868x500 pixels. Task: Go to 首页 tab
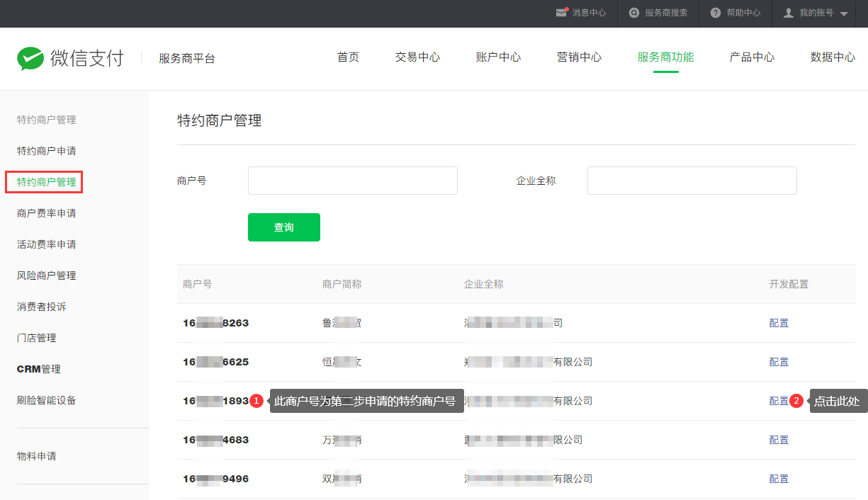click(348, 57)
